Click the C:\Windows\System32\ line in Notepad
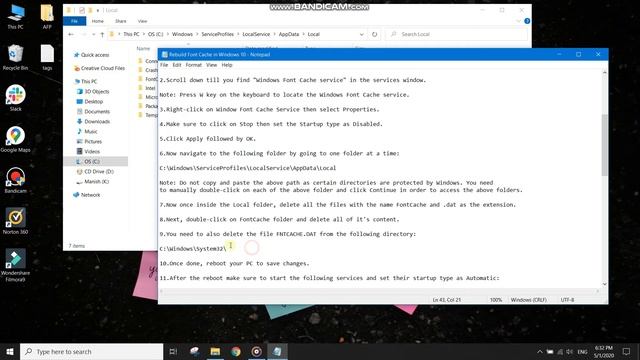The height and width of the screenshot is (360, 640). pos(193,249)
